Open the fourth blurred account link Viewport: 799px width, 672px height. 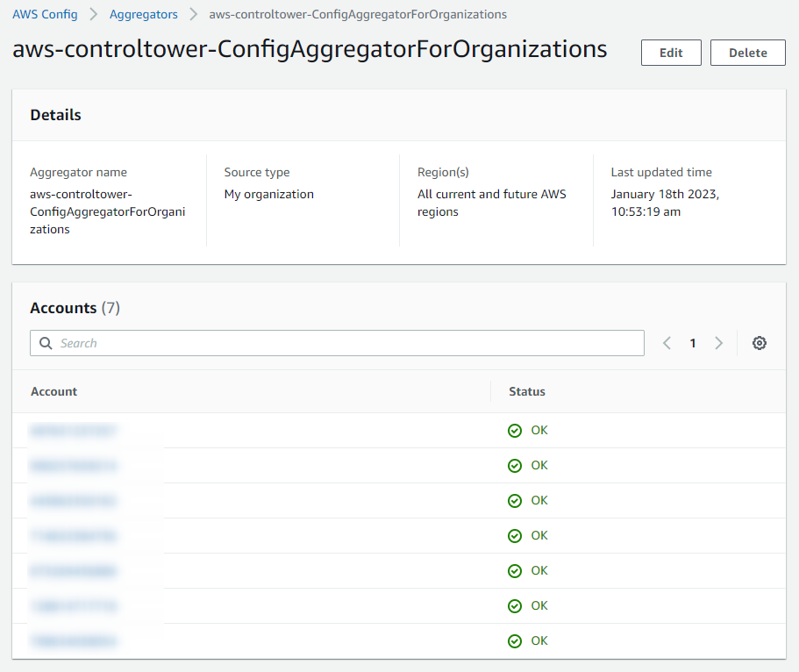(x=74, y=536)
